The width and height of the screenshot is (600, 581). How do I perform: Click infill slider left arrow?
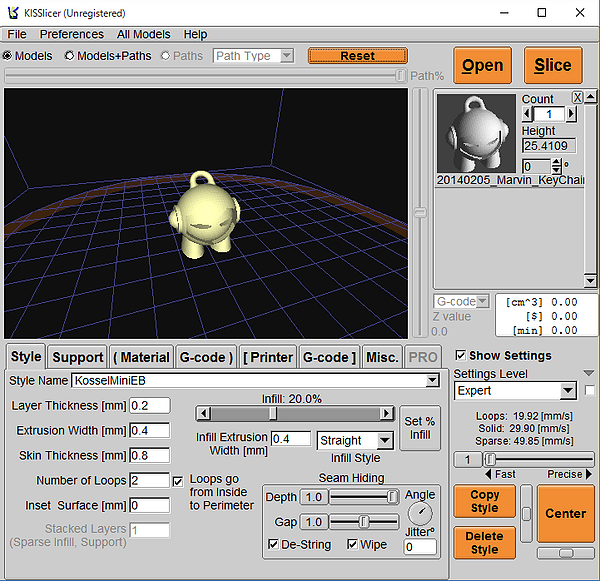tap(204, 413)
